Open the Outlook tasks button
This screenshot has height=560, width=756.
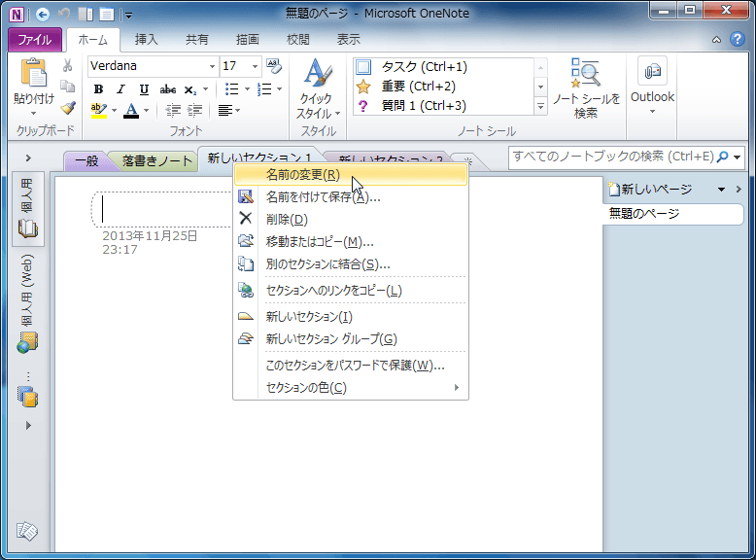pos(652,86)
